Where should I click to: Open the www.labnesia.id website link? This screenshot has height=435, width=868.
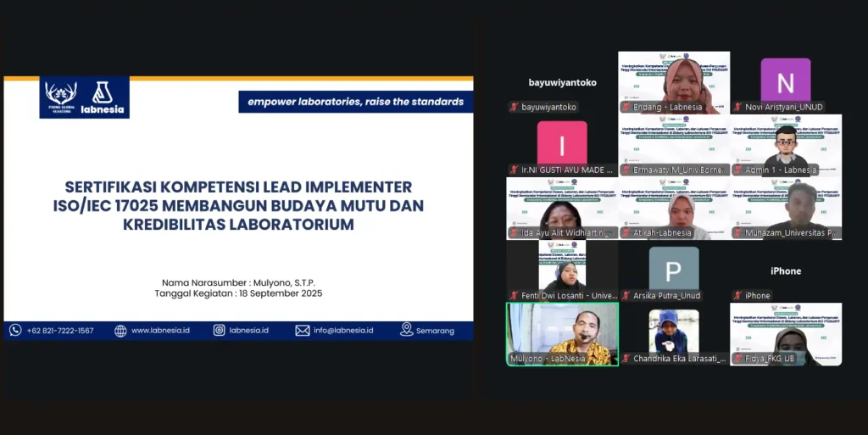160,330
